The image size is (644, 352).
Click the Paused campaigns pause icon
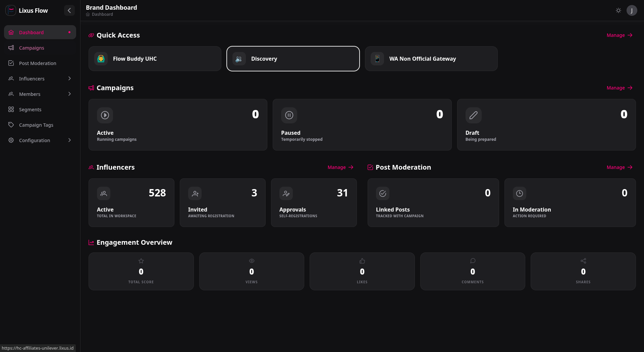point(289,115)
